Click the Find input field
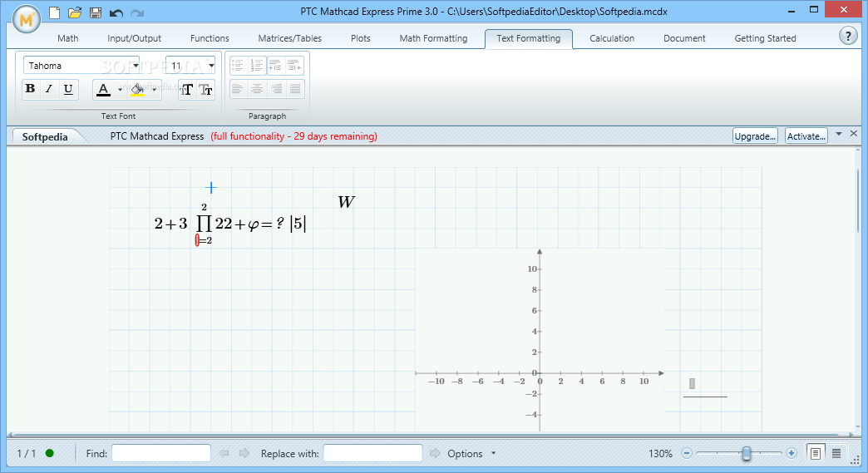The width and height of the screenshot is (868, 473). [161, 453]
